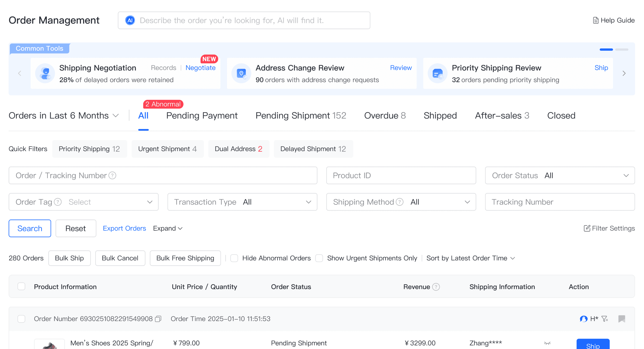Viewport: 644px width, 349px height.
Task: Click the hidden-eye icon beside Zhang****
Action: (x=547, y=343)
